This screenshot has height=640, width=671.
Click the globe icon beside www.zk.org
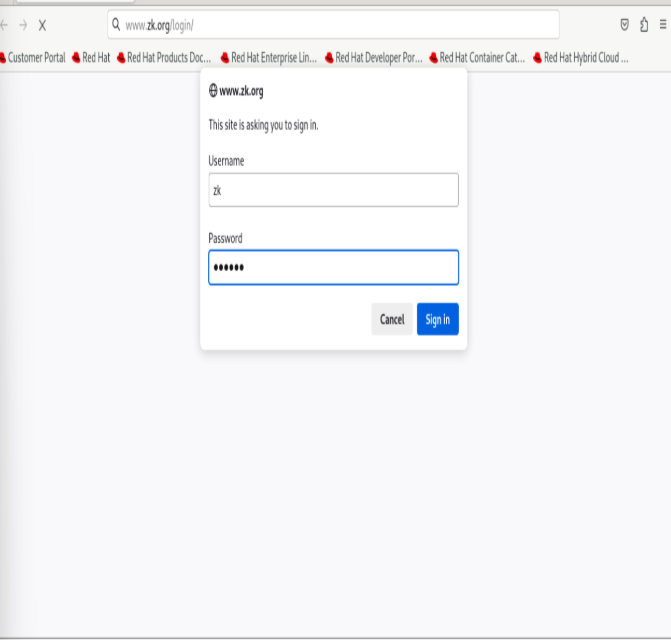(213, 90)
